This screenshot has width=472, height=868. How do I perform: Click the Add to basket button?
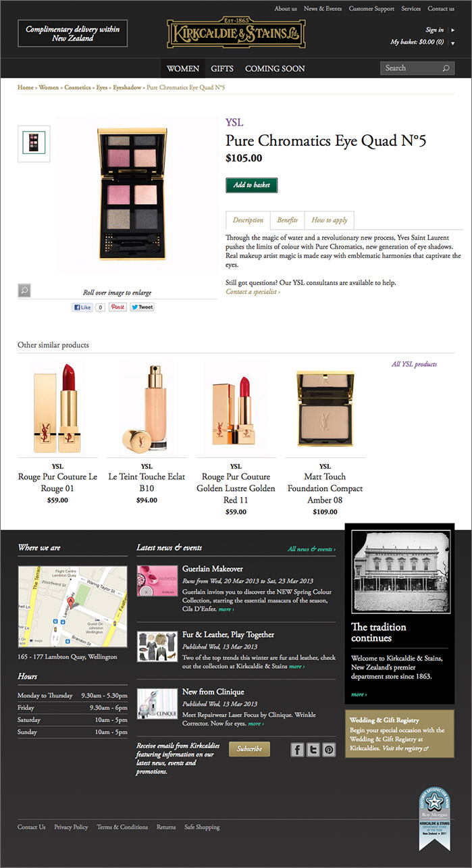pos(251,185)
